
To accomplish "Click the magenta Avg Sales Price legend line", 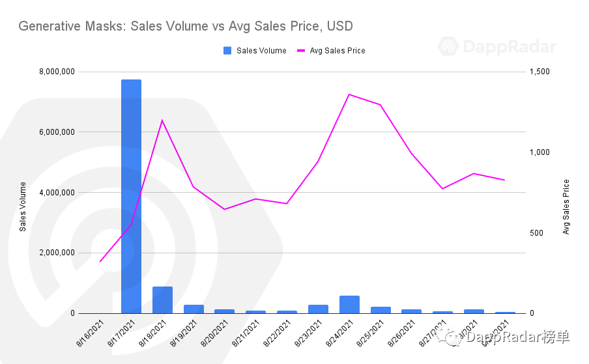I will pyautogui.click(x=301, y=50).
